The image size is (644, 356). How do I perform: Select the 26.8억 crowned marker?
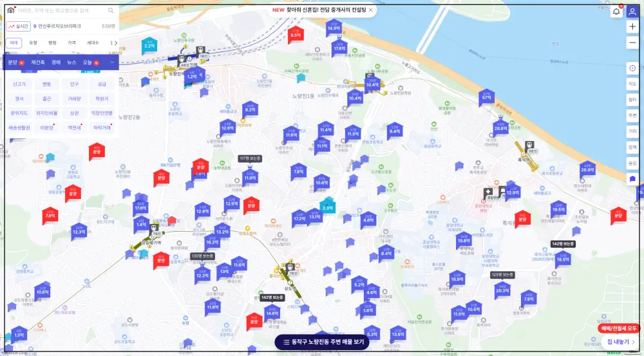pyautogui.click(x=500, y=127)
